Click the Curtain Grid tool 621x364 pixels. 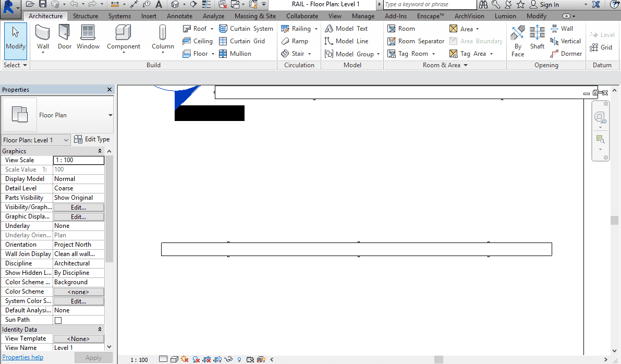pyautogui.click(x=242, y=41)
